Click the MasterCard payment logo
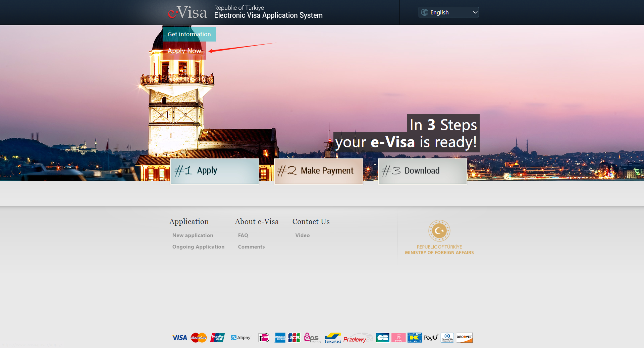Image resolution: width=644 pixels, height=348 pixels. 199,338
